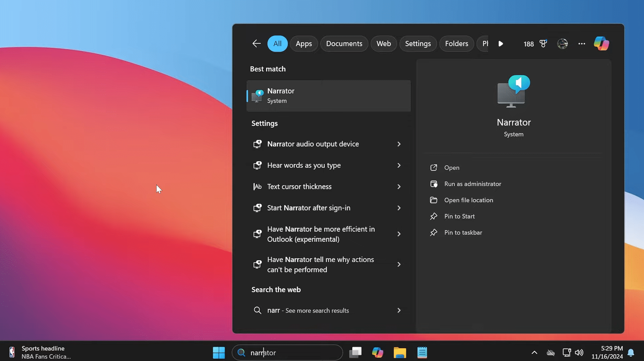644x361 pixels.
Task: Expand the Text cursor thickness chevron
Action: point(399,187)
